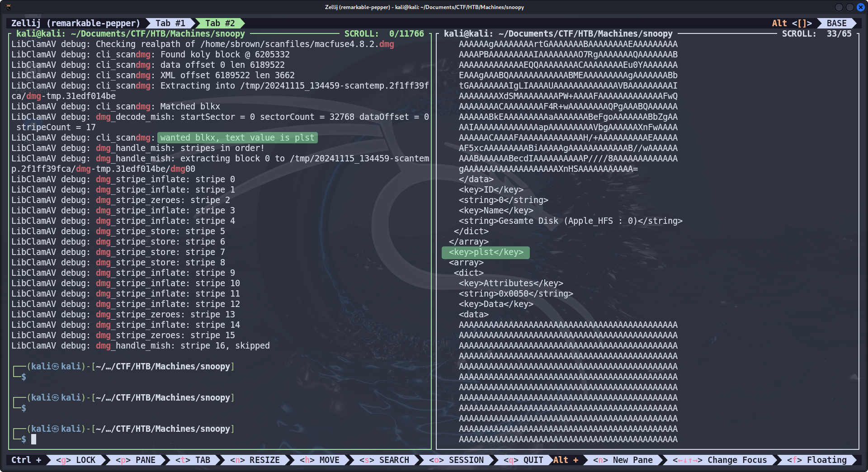Click the New Pane shortcut

623,460
